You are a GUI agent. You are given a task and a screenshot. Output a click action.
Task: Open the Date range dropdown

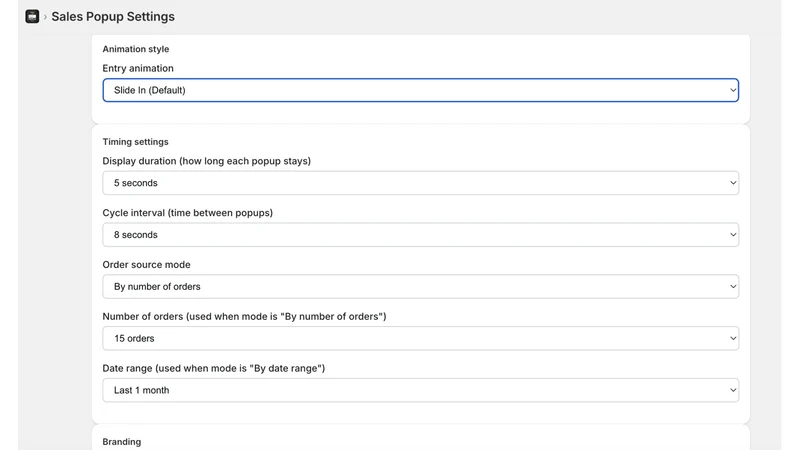coord(420,390)
